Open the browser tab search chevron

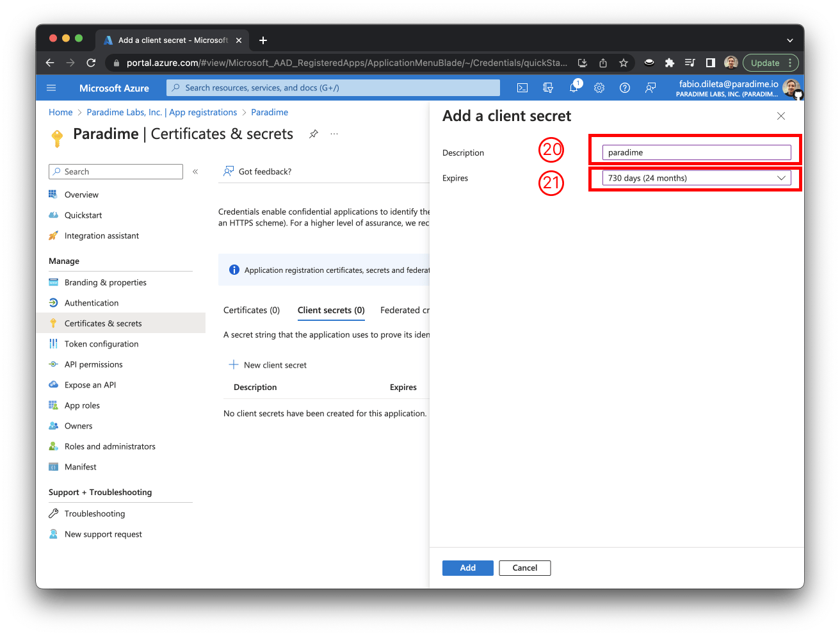coord(790,40)
